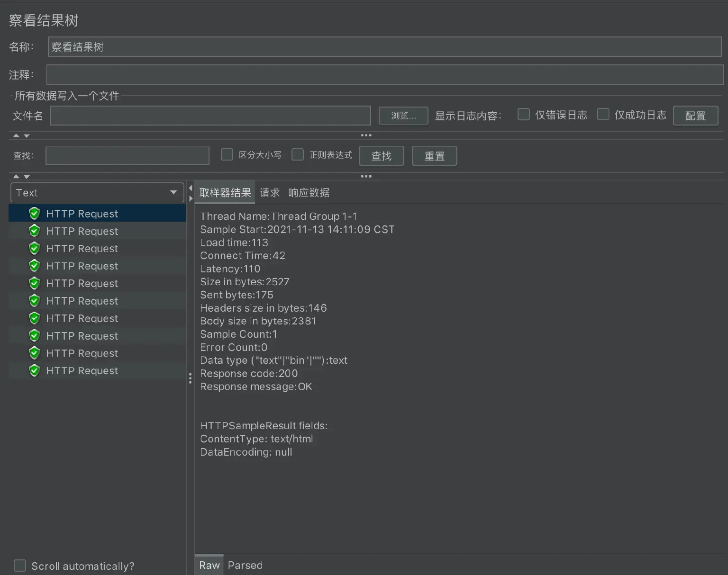Click the down arrow expander above the Text dropdown

pos(27,177)
